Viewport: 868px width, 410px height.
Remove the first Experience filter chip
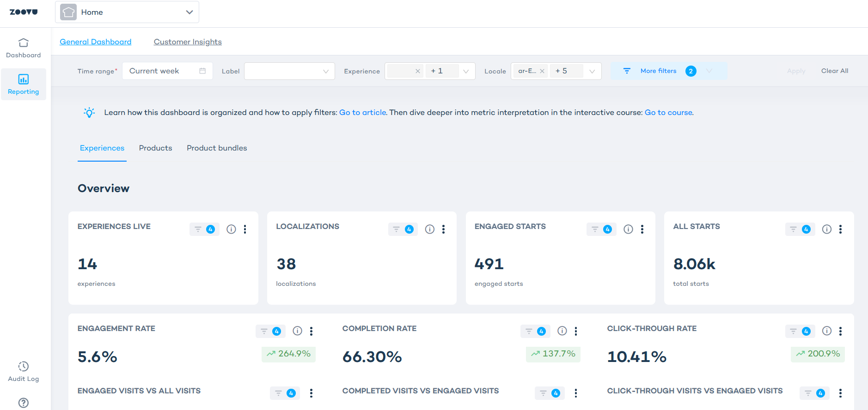418,71
